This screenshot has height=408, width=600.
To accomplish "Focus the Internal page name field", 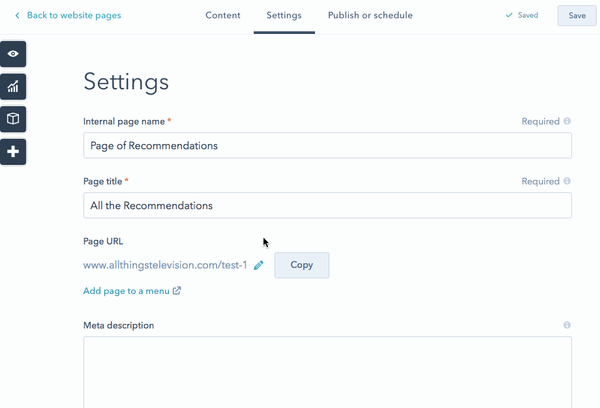I will [x=327, y=146].
